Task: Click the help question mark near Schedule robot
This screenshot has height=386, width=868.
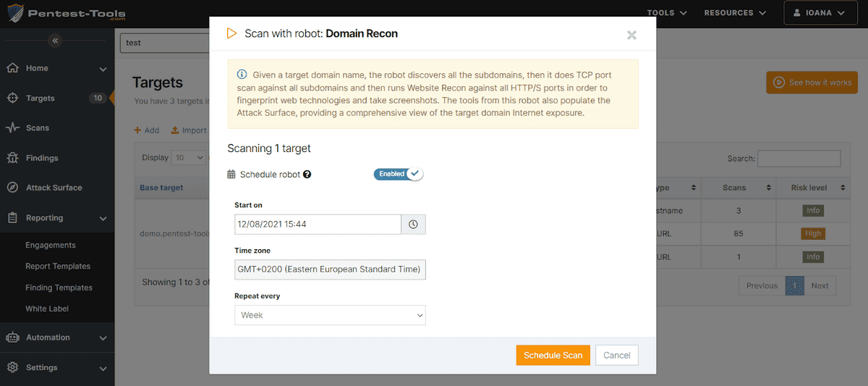Action: pyautogui.click(x=307, y=175)
